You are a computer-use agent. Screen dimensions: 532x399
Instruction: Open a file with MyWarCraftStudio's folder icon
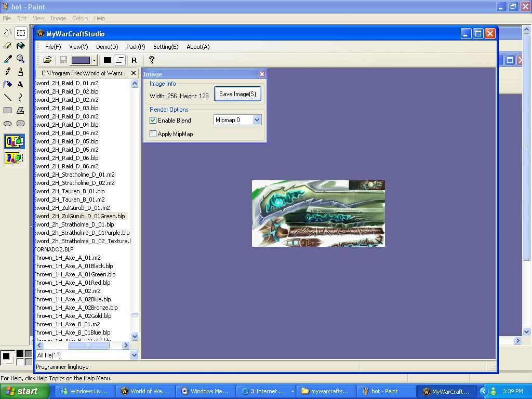(47, 60)
